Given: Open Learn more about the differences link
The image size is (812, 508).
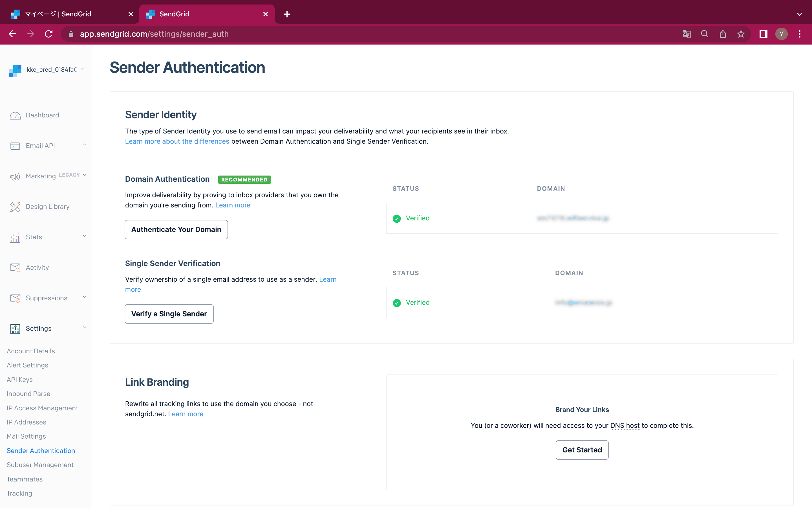Looking at the screenshot, I should (177, 141).
